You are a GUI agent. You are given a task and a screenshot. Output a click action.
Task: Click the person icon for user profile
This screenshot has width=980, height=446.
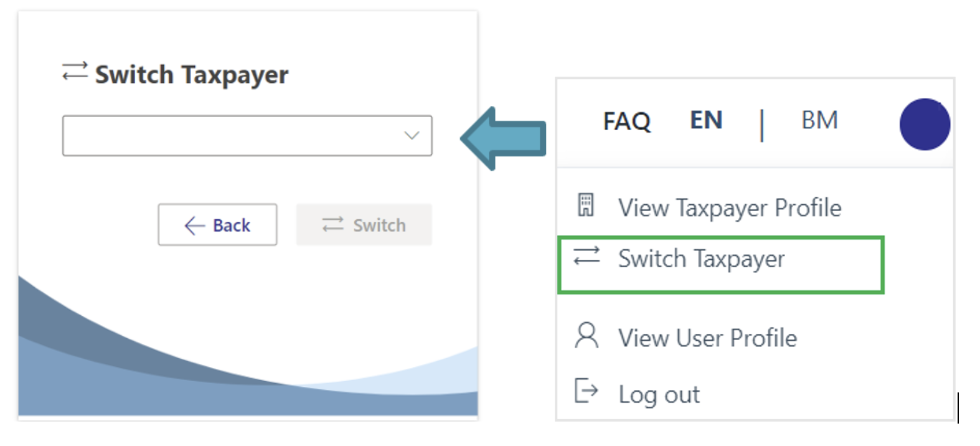point(587,336)
